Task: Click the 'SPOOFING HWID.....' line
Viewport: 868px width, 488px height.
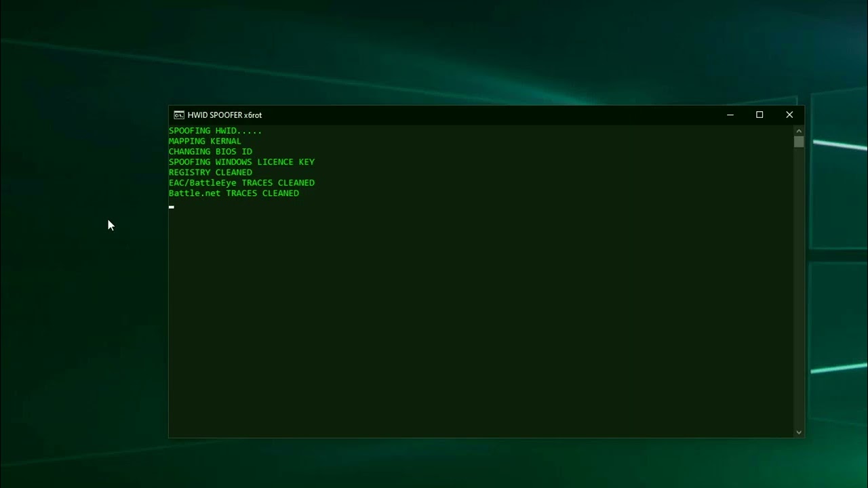Action: point(215,131)
